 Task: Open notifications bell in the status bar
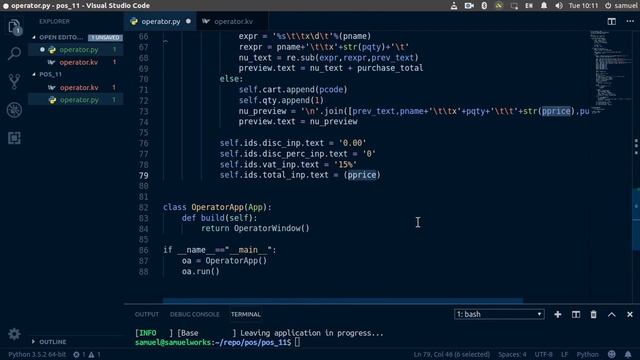628,354
